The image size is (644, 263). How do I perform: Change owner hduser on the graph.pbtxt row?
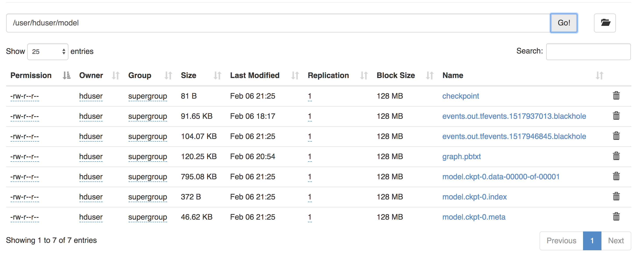click(91, 156)
